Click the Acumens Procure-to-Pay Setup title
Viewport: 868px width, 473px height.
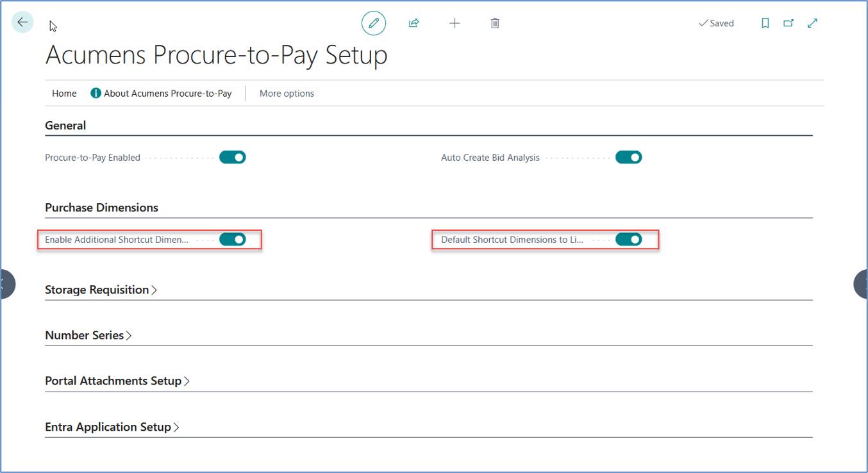pyautogui.click(x=216, y=55)
